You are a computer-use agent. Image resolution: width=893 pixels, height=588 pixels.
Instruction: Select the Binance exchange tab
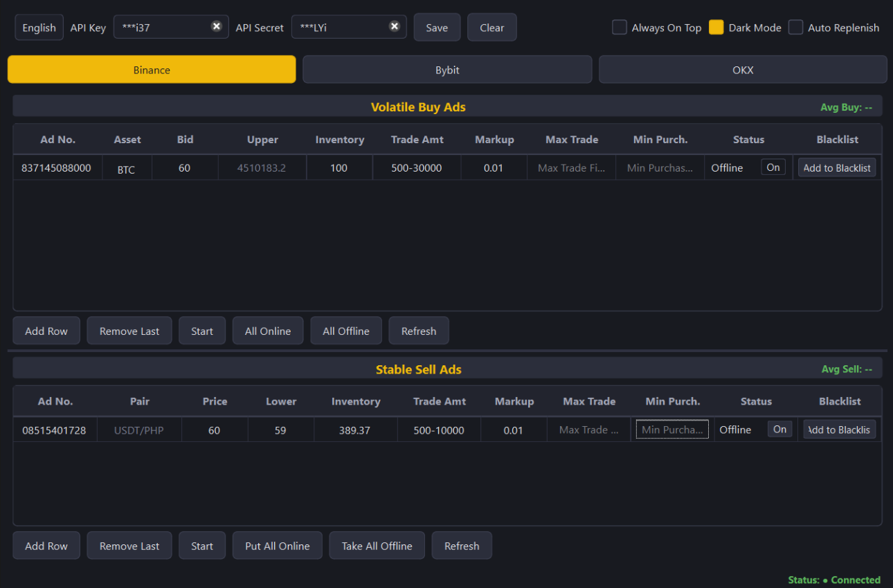tap(152, 69)
